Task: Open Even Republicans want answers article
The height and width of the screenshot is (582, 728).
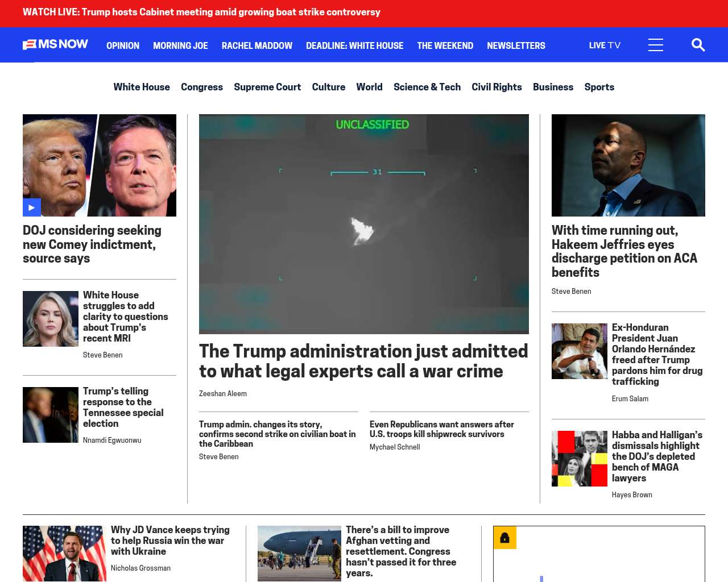Action: [442, 429]
